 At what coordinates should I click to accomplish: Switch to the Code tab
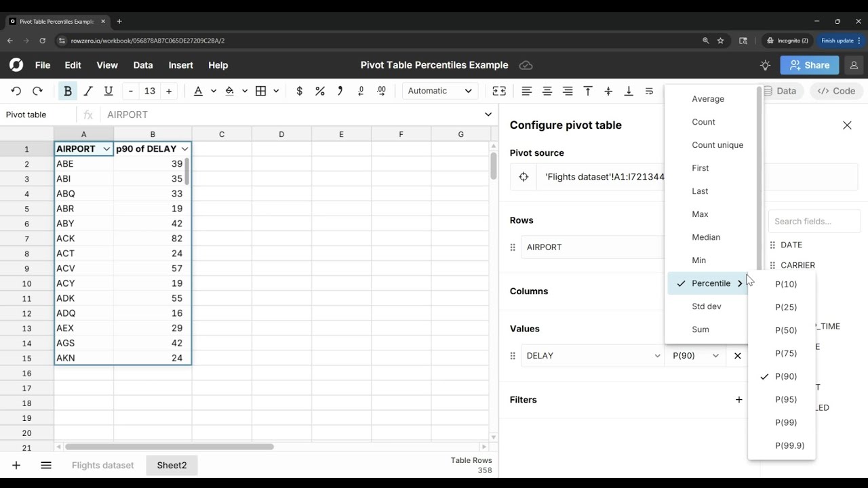tap(837, 91)
